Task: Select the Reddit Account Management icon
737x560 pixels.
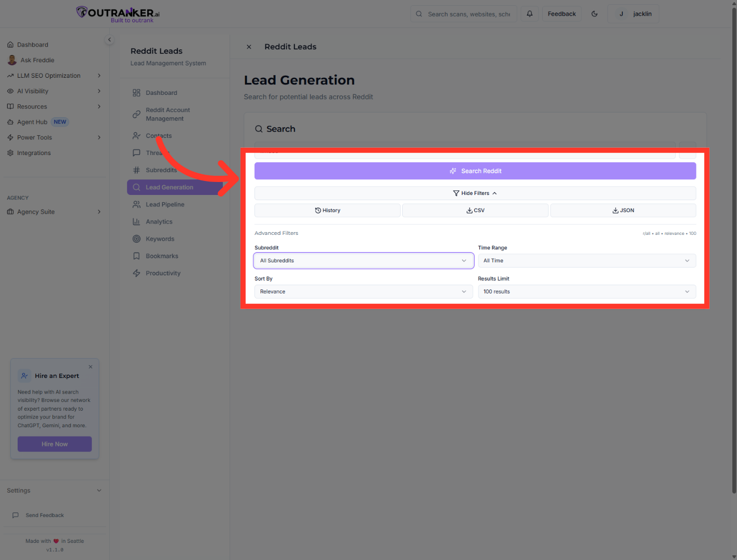Action: click(136, 114)
